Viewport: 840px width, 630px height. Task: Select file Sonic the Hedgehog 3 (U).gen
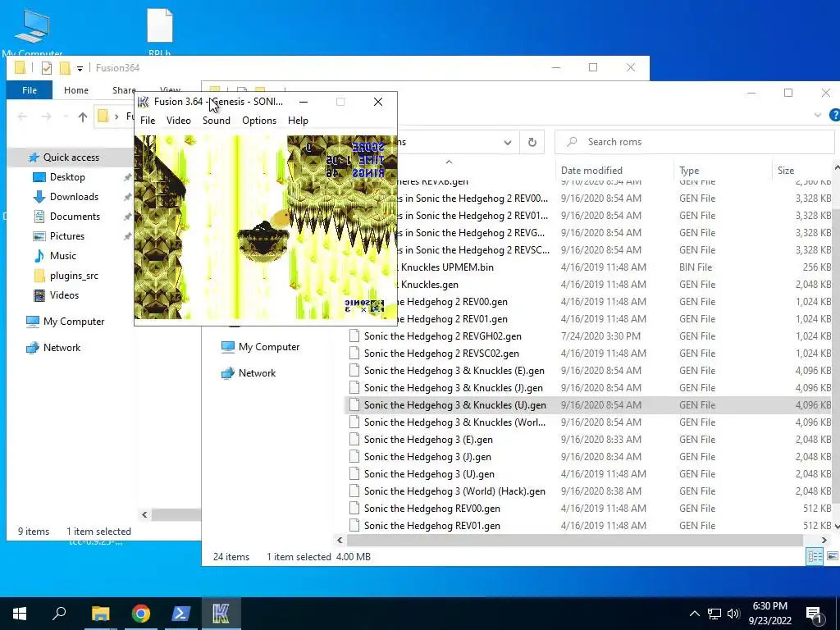click(x=429, y=474)
